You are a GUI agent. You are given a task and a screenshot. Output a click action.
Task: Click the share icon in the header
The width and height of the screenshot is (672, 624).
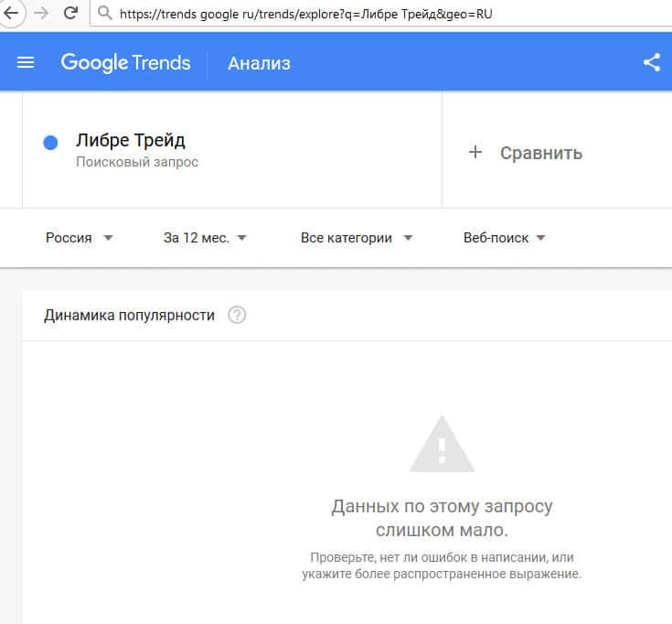pyautogui.click(x=651, y=62)
